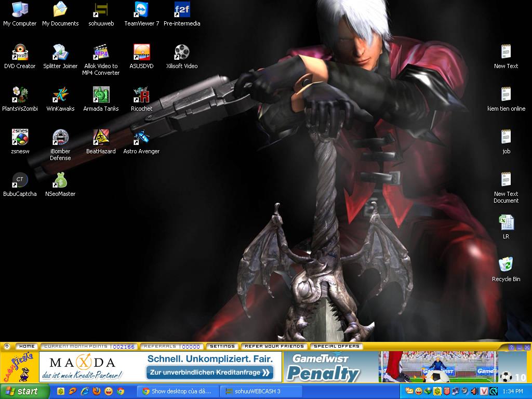This screenshot has width=532, height=399.
Task: Launch sohuuweb desktop shortcut
Action: 101,14
